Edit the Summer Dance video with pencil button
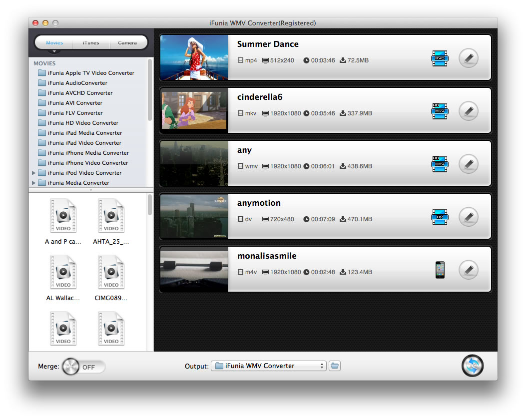The width and height of the screenshot is (526, 420). (x=468, y=58)
